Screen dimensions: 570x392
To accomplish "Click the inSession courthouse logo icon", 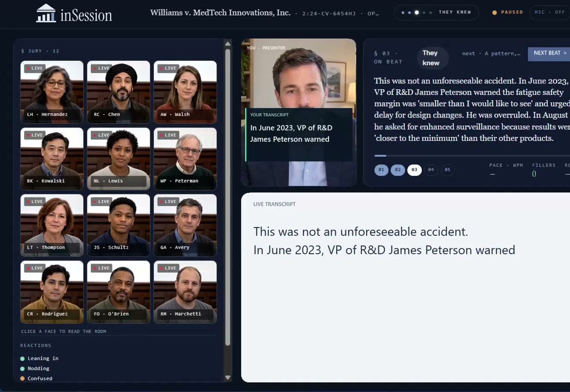I will pos(46,13).
